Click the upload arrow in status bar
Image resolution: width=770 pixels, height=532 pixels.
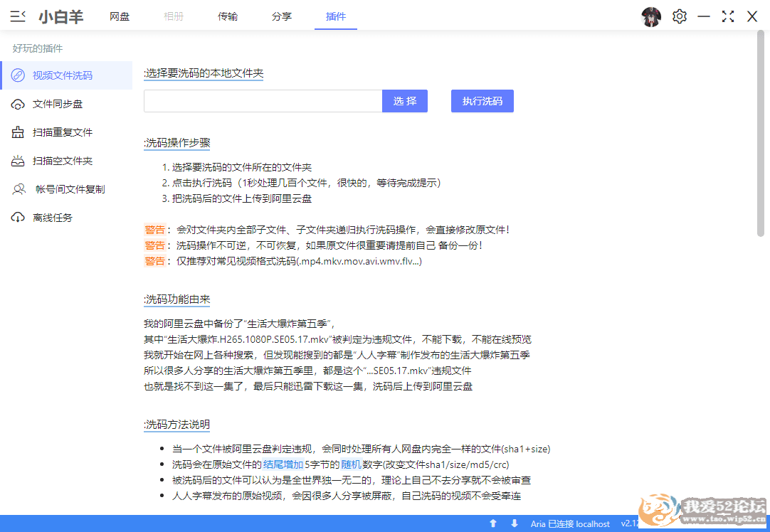click(x=493, y=523)
